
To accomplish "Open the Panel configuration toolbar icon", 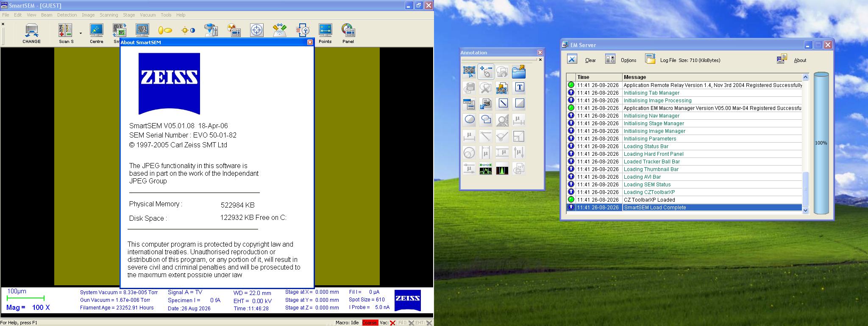I will click(348, 34).
